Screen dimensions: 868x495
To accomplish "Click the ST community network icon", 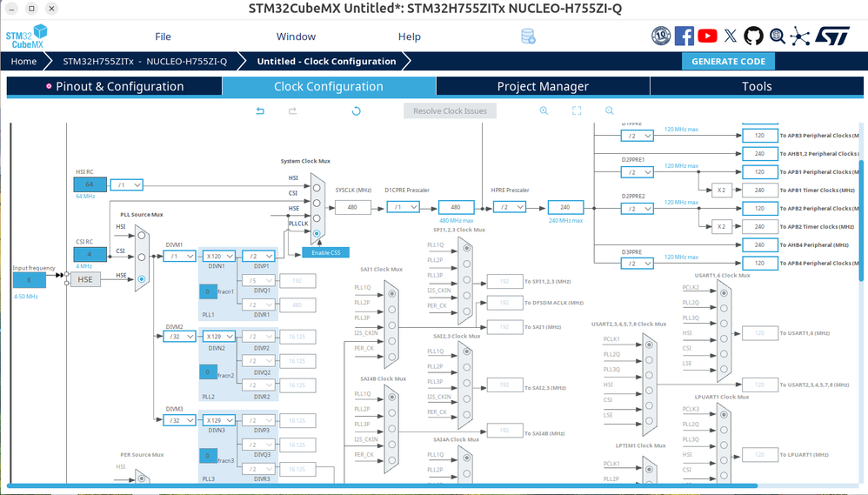I will (x=800, y=36).
